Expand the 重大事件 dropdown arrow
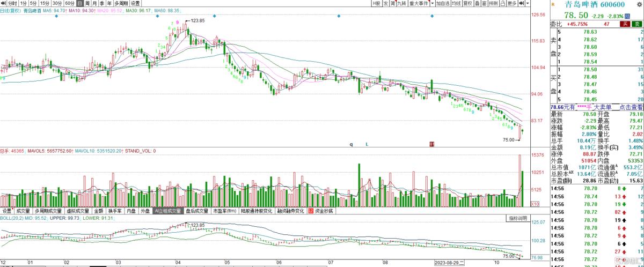 [433, 3]
